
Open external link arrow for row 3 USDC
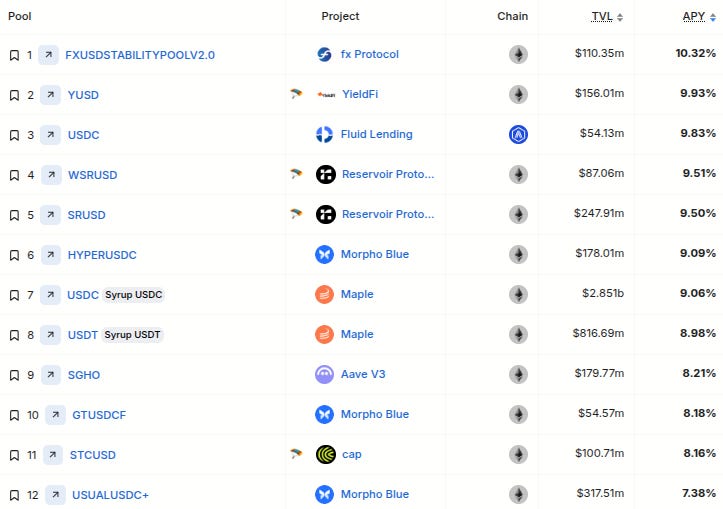[x=50, y=135]
